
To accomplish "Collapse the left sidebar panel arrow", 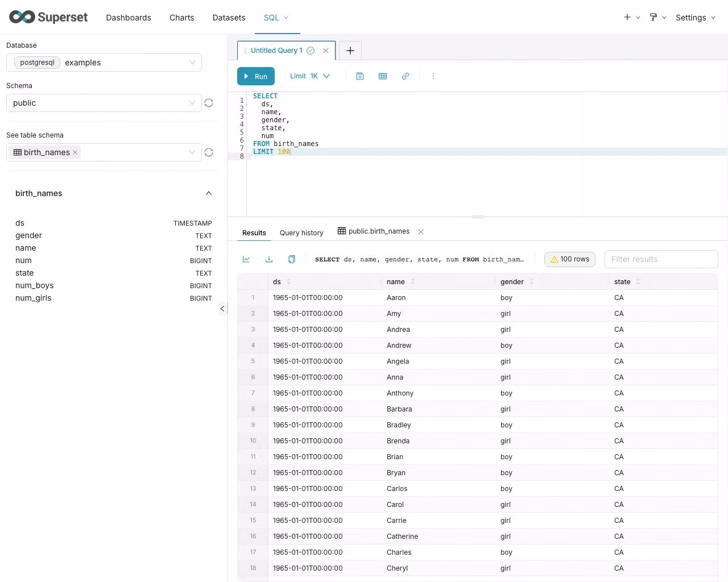I will [222, 309].
